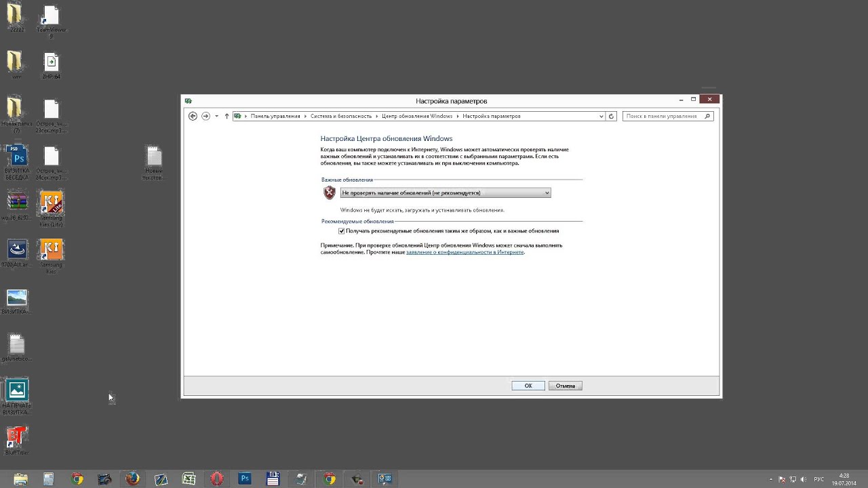Image resolution: width=868 pixels, height=488 pixels.
Task: Select the Остров 24сек mp3 file
Action: coord(51,163)
